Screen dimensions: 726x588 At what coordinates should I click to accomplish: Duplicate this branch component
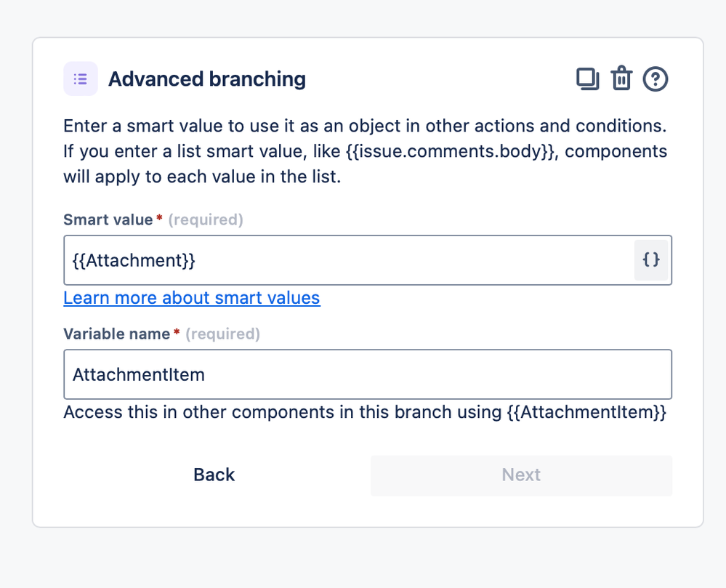click(587, 78)
